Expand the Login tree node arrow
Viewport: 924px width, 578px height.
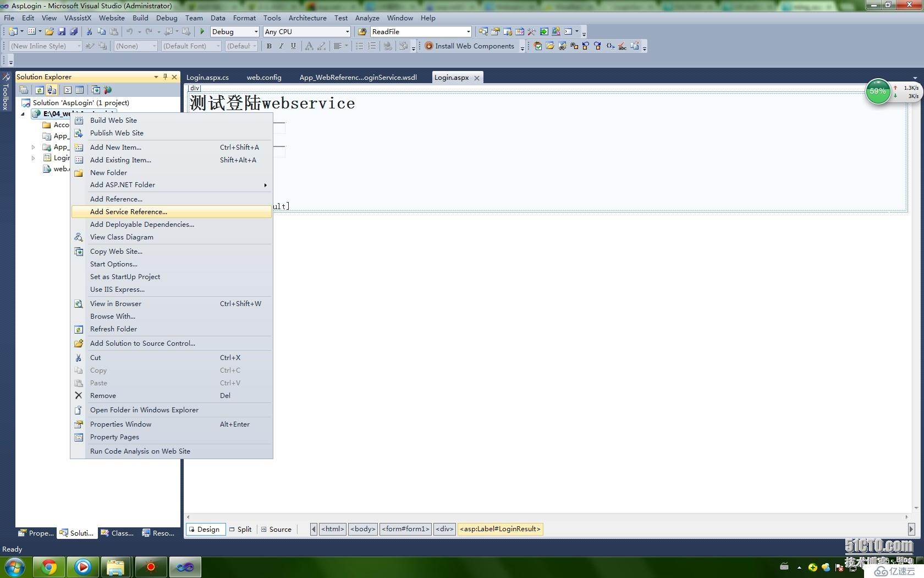[x=33, y=158]
